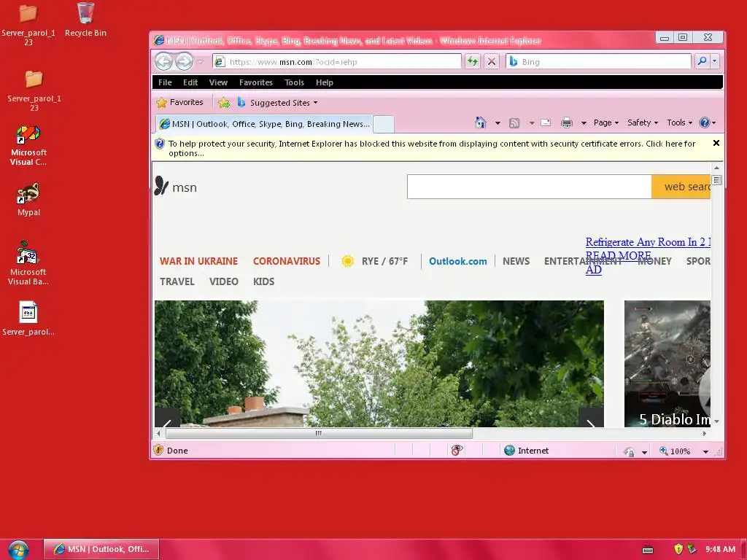The height and width of the screenshot is (560, 747).
Task: Open the TRAVEL navigation link
Action: point(177,282)
